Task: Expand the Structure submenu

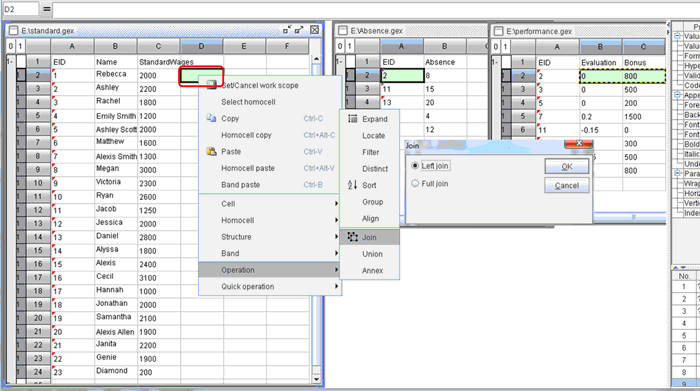Action: tap(270, 237)
